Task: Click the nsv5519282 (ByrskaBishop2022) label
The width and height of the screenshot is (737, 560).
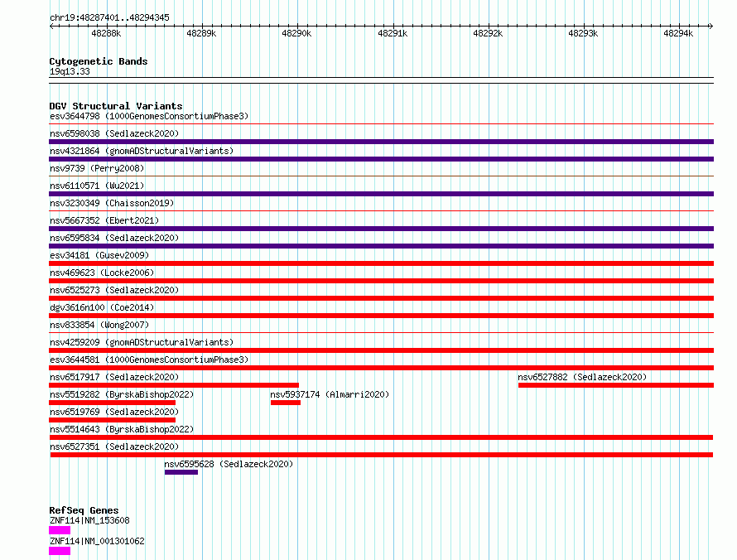Action: (x=122, y=394)
